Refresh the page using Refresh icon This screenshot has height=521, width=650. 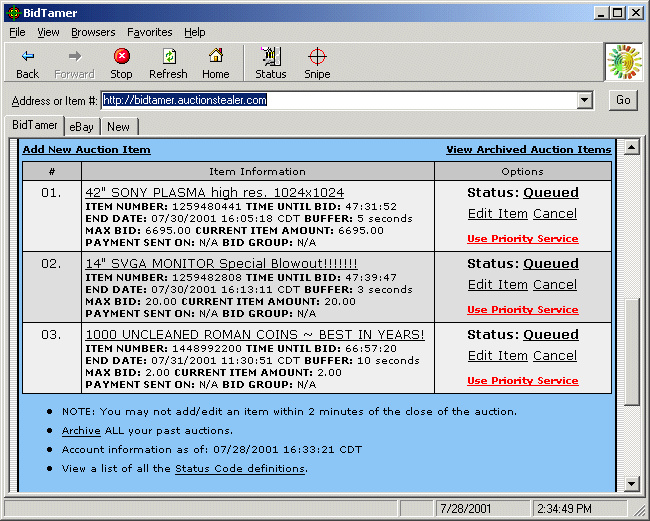[x=169, y=56]
